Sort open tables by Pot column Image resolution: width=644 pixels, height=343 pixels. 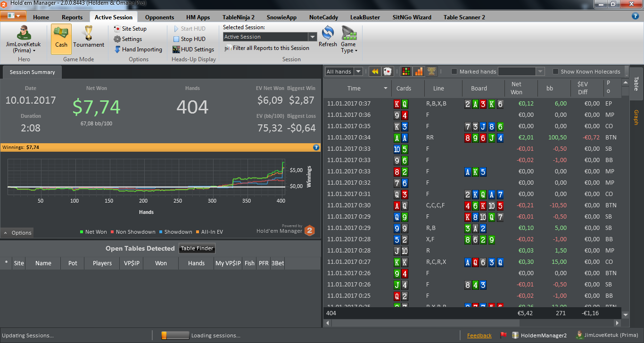73,263
